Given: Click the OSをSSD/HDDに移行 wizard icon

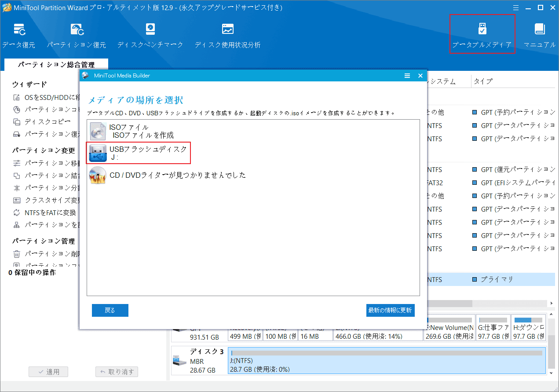Looking at the screenshot, I should tap(17, 98).
